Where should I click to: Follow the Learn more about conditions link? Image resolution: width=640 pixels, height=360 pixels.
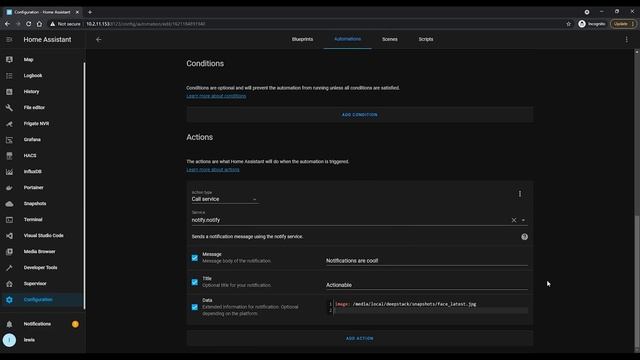[216, 96]
